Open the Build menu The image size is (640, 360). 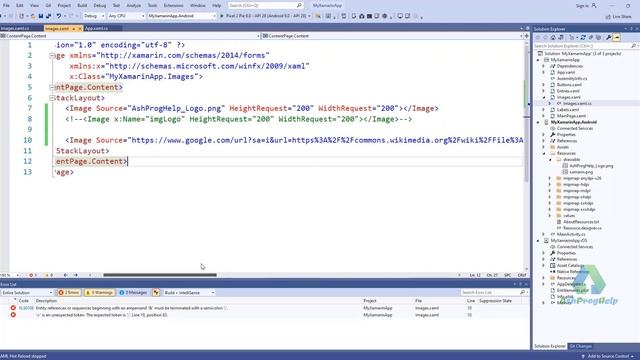82,5
